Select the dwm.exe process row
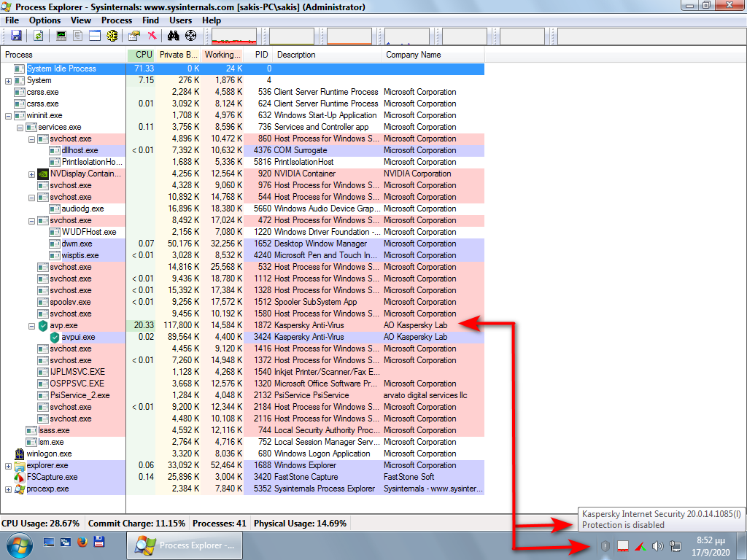The width and height of the screenshot is (747, 560). tap(242, 244)
